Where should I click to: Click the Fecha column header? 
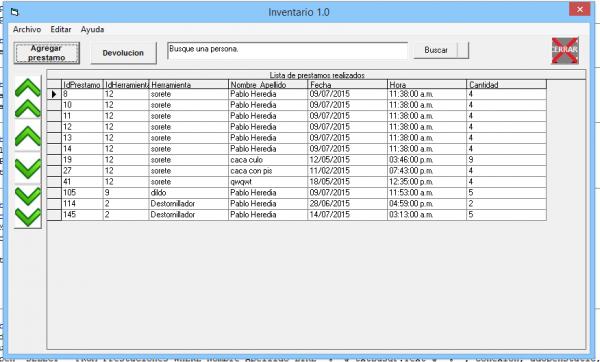pos(347,85)
